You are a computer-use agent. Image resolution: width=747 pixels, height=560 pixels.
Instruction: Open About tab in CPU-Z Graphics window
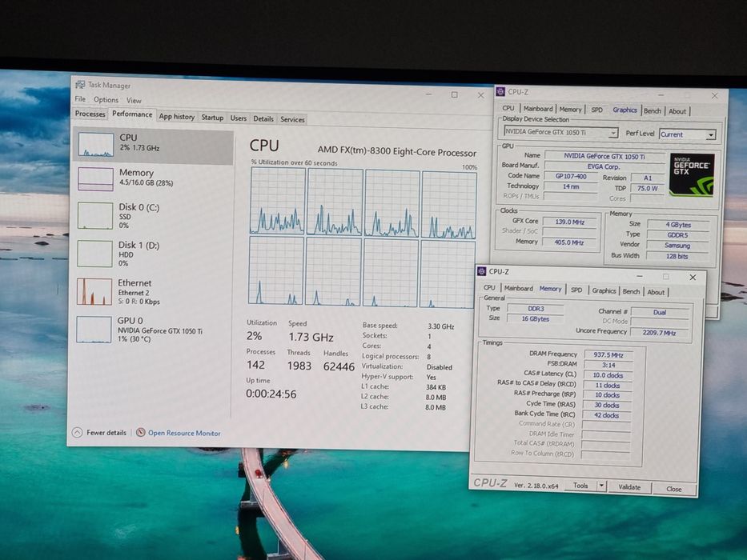click(677, 111)
